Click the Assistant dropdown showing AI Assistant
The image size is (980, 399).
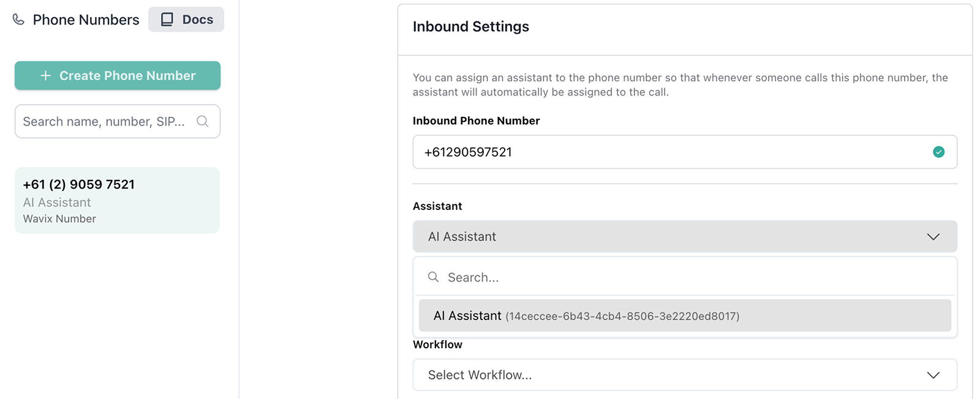(674, 237)
